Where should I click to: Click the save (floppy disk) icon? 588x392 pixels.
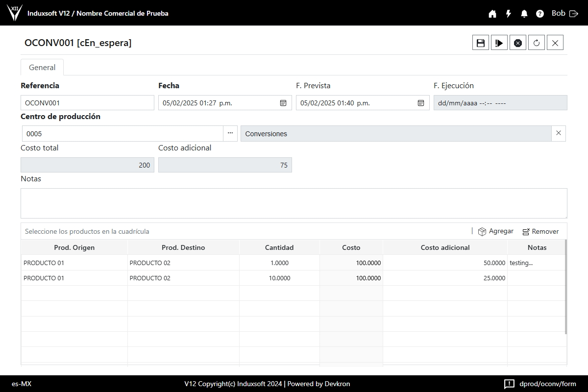point(481,43)
